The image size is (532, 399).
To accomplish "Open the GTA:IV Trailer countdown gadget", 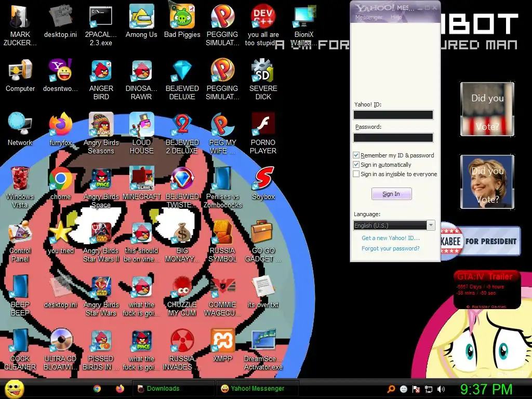I will (x=487, y=289).
